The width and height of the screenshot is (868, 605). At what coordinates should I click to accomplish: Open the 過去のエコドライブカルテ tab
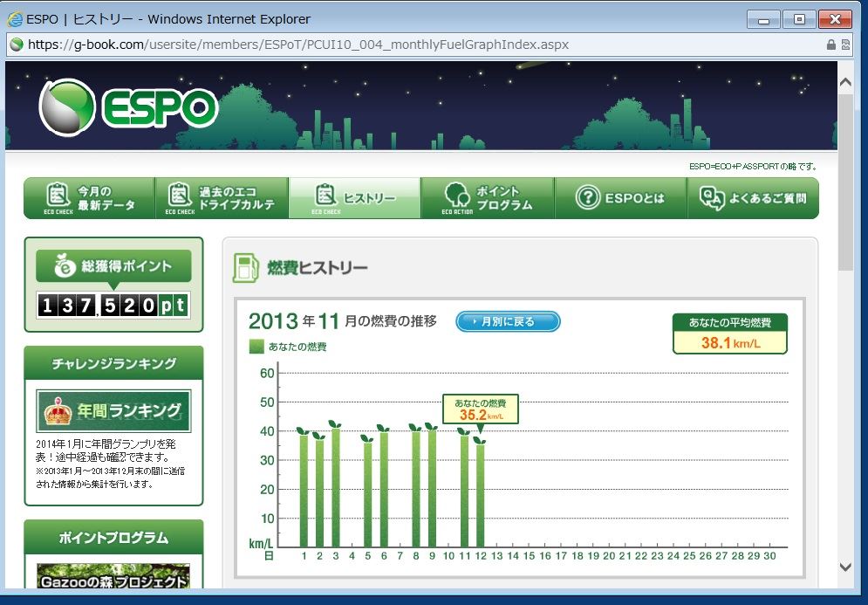tap(222, 198)
